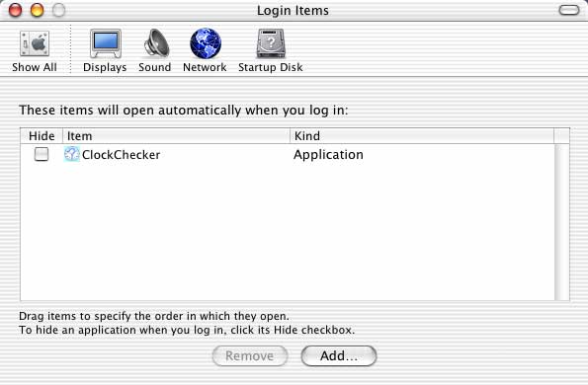Click the login items list scrollbar
The image size is (588, 385).
click(561, 222)
